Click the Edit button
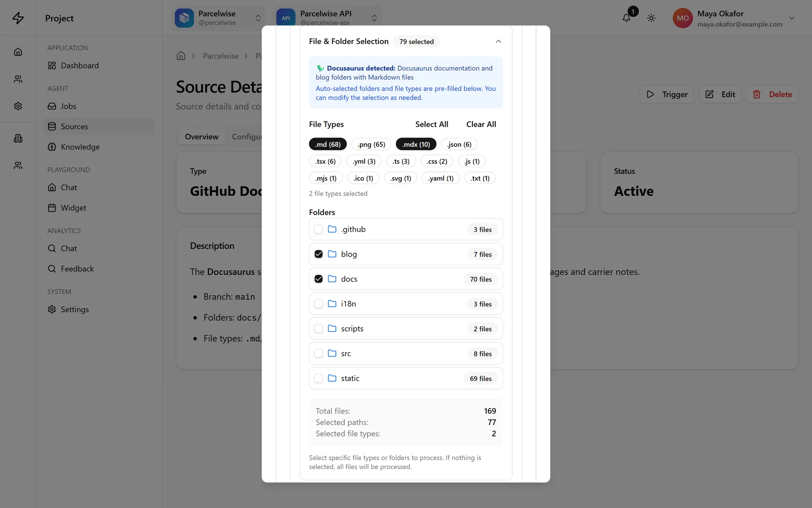The width and height of the screenshot is (812, 508). [720, 94]
